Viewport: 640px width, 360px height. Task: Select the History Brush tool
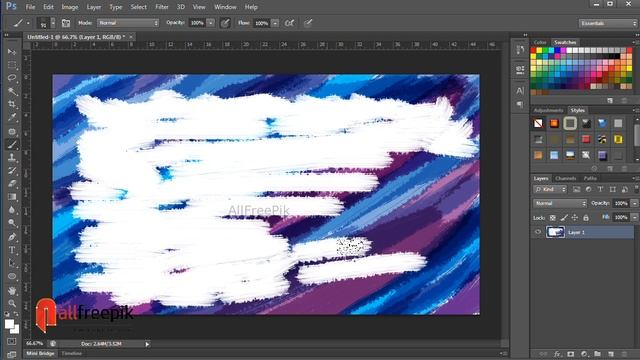pos(12,171)
